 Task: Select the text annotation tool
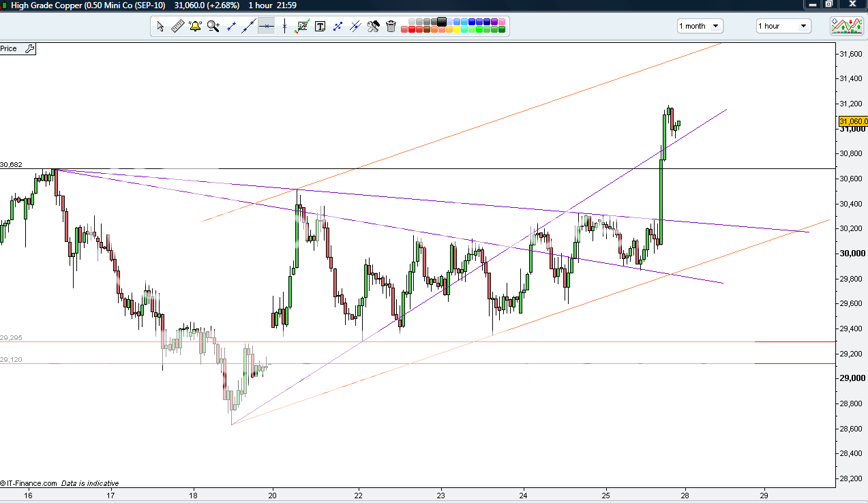(320, 26)
